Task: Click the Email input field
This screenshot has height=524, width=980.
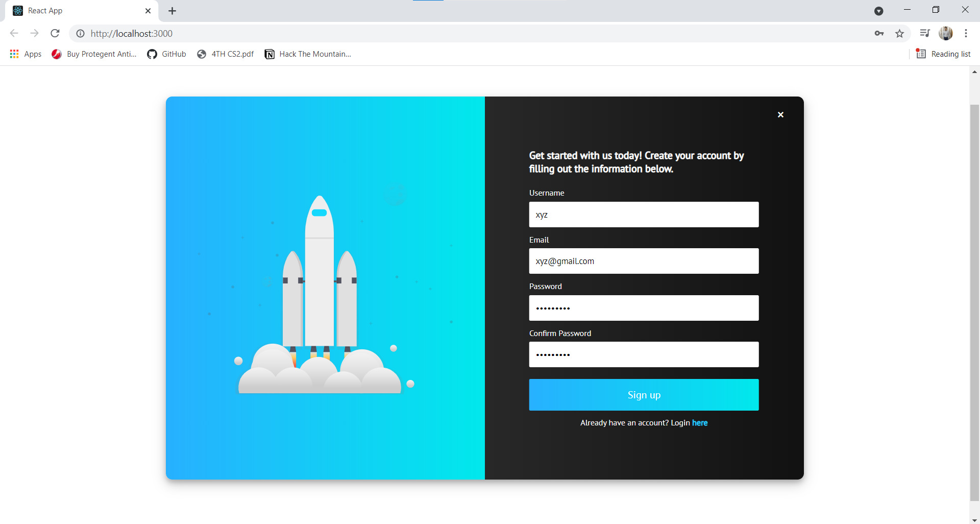Action: click(x=644, y=261)
